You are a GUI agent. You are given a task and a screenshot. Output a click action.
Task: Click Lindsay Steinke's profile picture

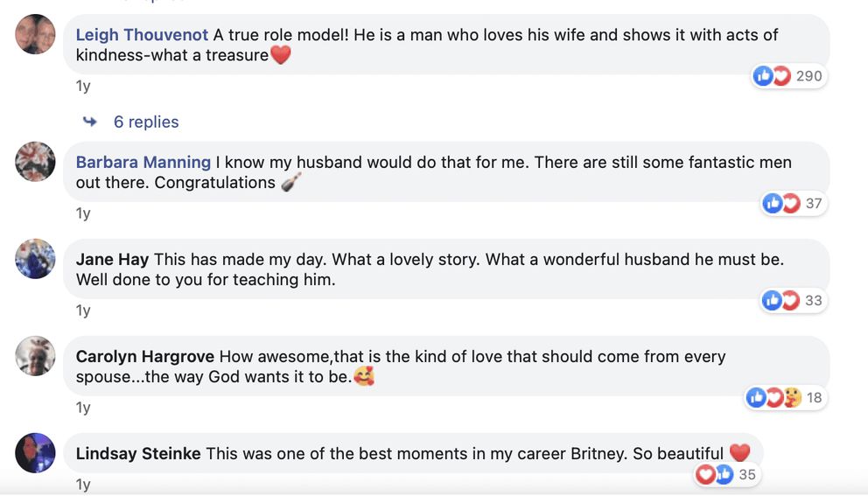point(35,453)
